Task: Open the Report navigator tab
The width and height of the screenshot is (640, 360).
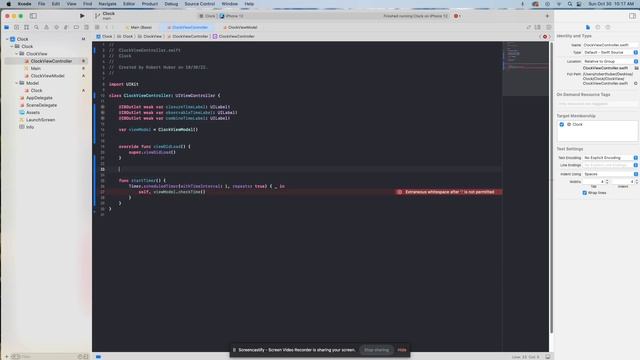Action: click(86, 27)
